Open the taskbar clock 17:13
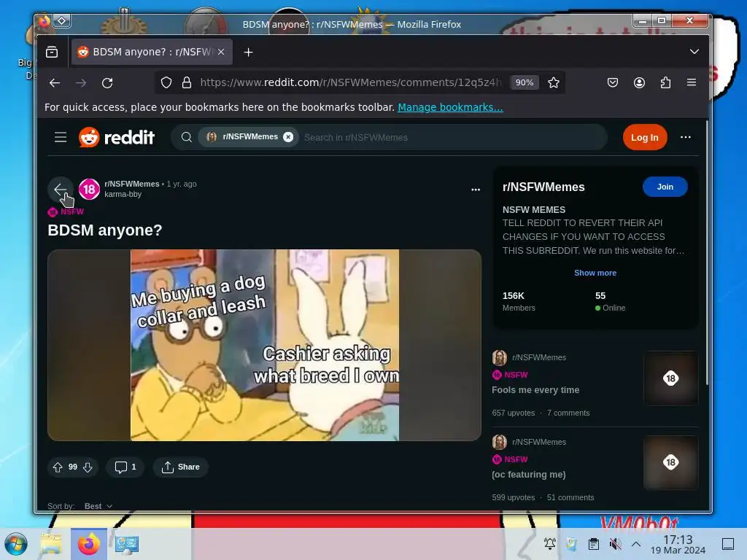Viewport: 747px width, 560px height. [x=678, y=544]
